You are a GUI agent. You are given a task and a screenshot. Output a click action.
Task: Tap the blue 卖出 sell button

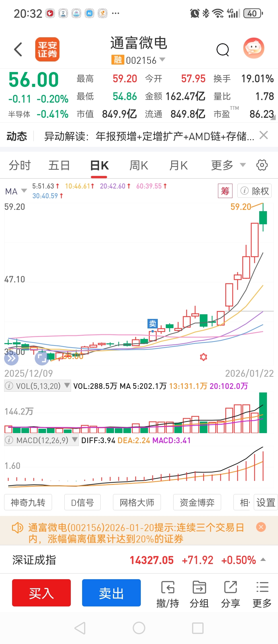coord(111,593)
